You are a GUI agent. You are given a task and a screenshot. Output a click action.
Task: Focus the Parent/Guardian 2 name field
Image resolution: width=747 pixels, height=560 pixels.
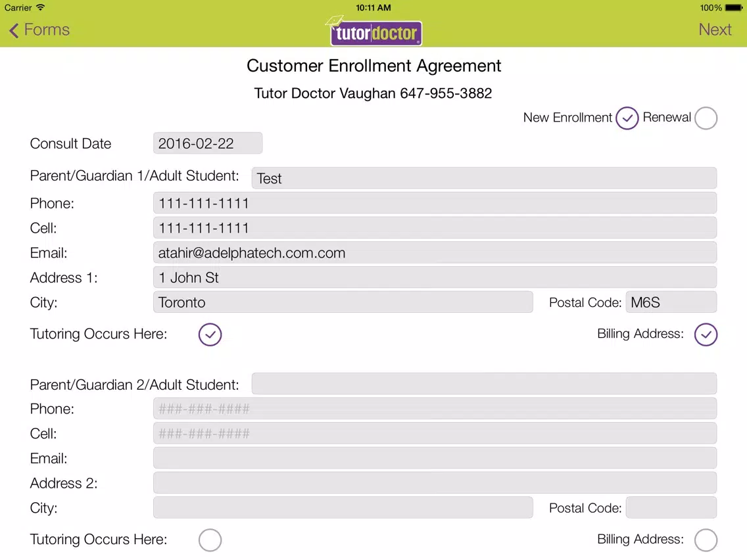pyautogui.click(x=484, y=384)
